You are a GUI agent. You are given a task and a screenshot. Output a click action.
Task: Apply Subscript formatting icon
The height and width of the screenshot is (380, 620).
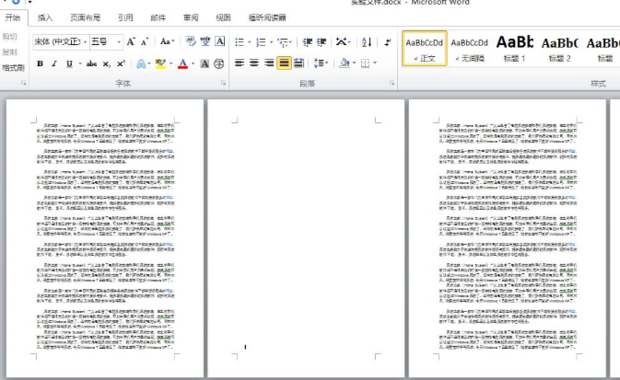pyautogui.click(x=106, y=64)
